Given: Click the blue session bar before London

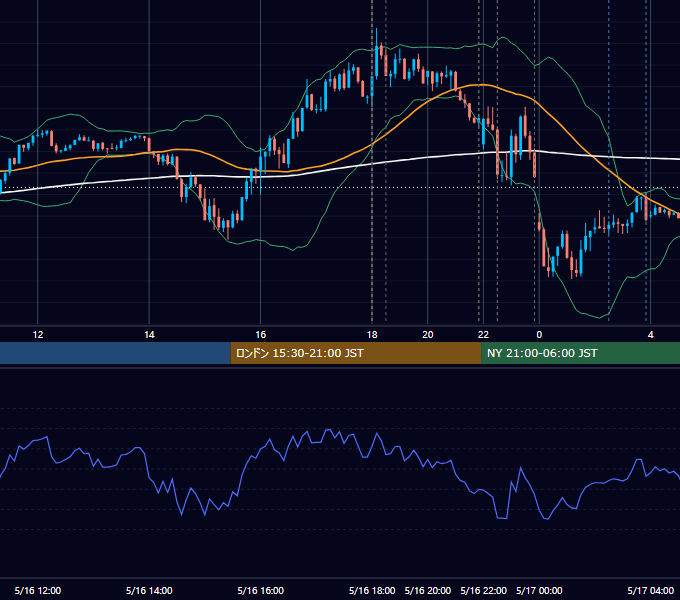Looking at the screenshot, I should (115, 353).
